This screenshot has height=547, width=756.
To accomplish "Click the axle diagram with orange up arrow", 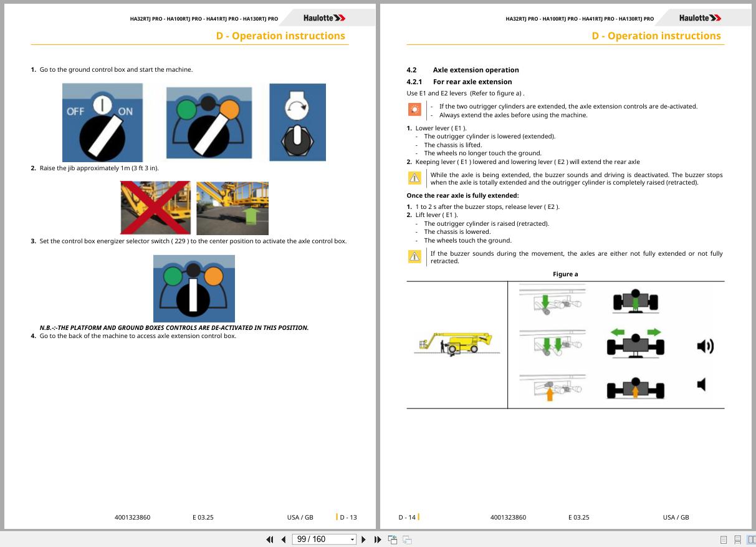I will point(635,388).
